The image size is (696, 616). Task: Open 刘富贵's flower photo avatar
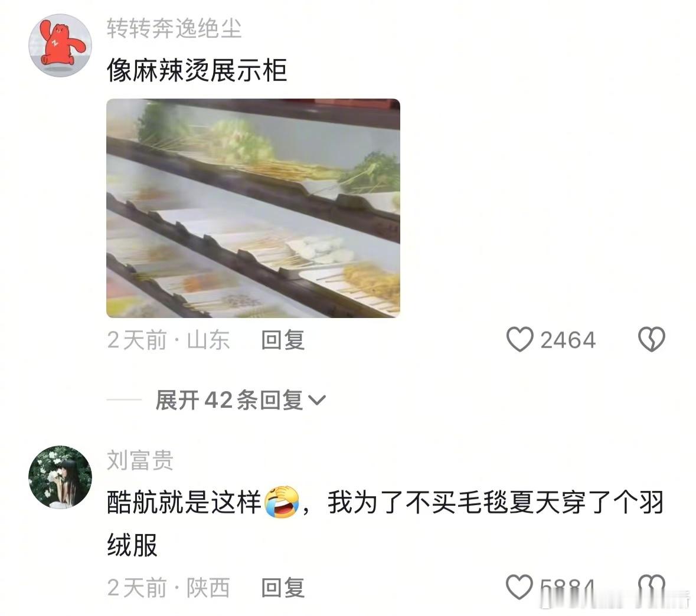60,477
